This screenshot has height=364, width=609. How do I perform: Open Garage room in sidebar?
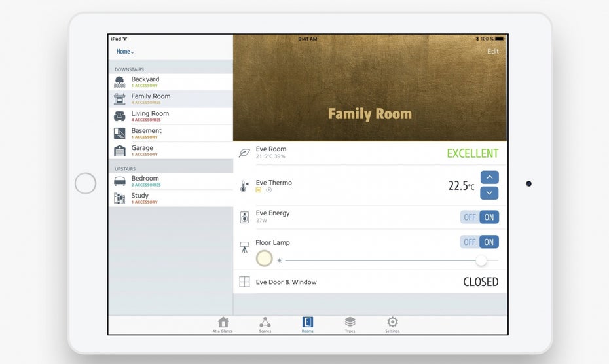171,151
